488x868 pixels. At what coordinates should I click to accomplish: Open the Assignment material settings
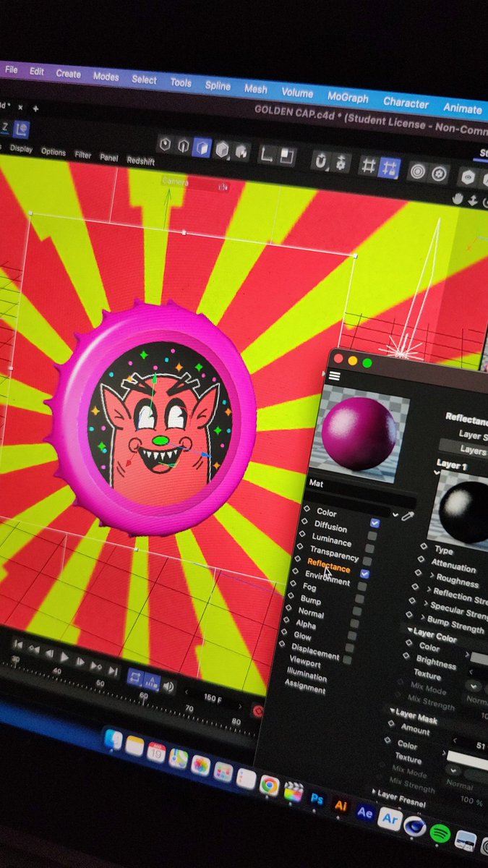point(304,685)
